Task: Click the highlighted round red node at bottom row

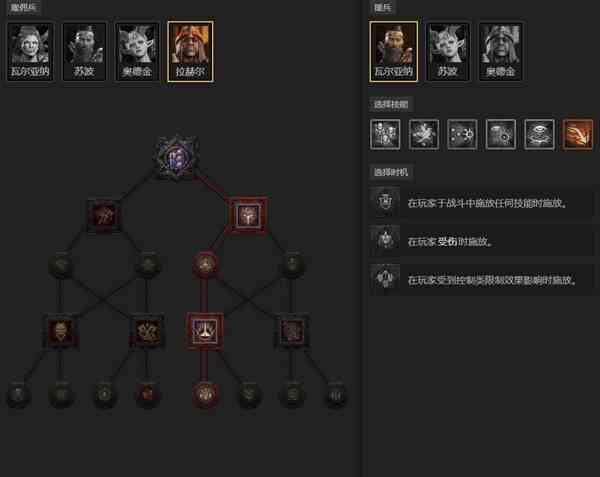Action: point(205,394)
